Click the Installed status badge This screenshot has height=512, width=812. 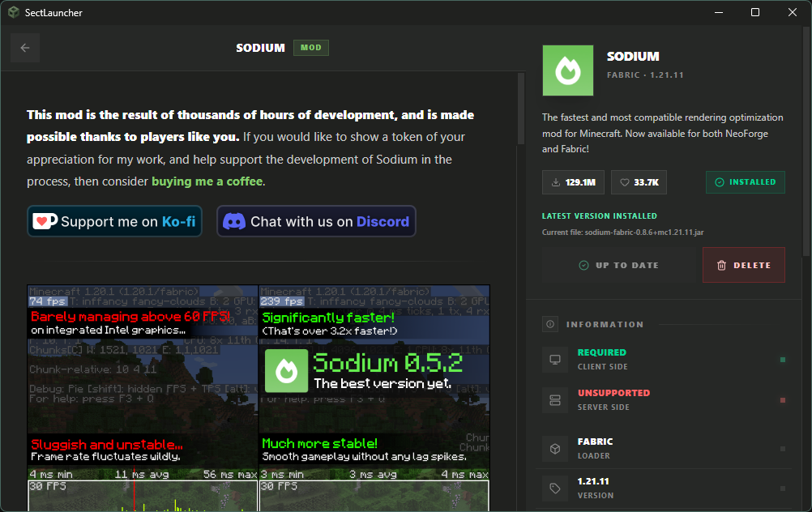(x=745, y=182)
